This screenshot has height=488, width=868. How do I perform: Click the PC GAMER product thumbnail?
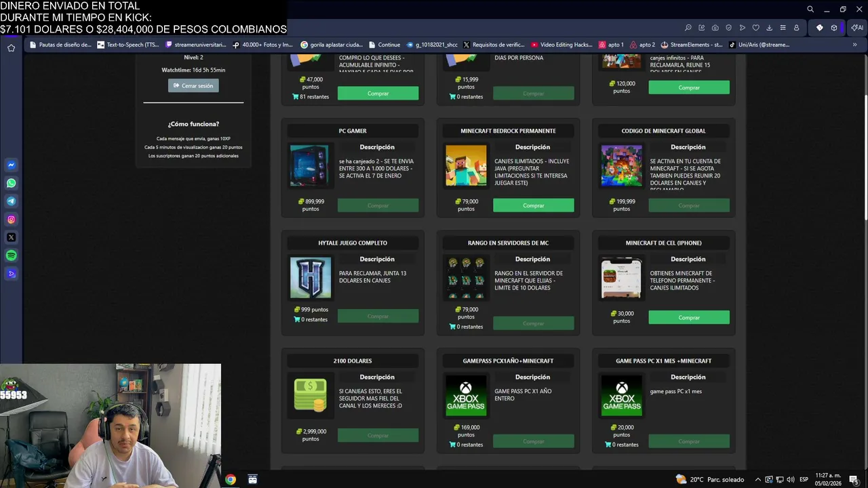311,165
